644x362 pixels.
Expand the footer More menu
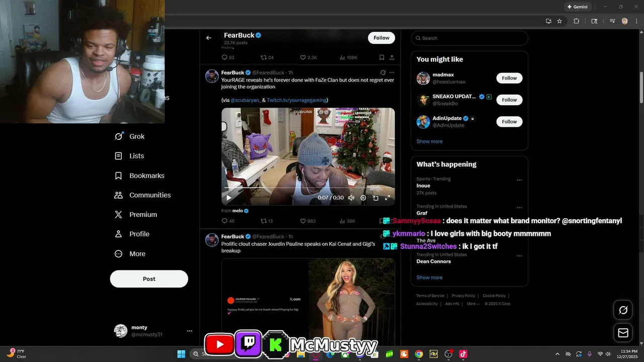(x=473, y=304)
